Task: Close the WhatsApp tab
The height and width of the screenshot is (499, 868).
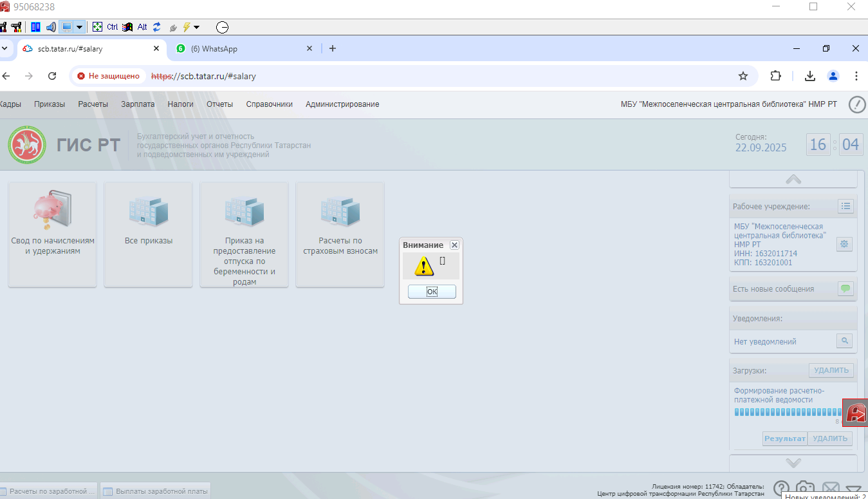Action: [309, 49]
